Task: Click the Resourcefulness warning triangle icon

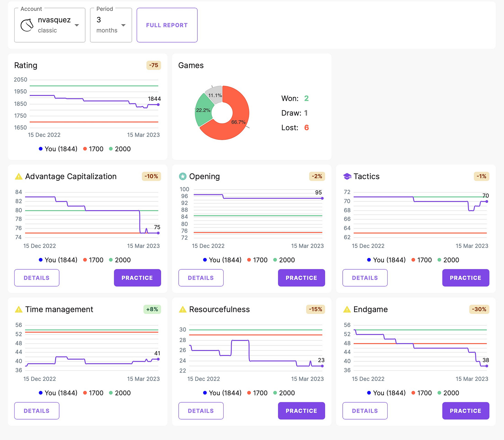Action: point(182,309)
